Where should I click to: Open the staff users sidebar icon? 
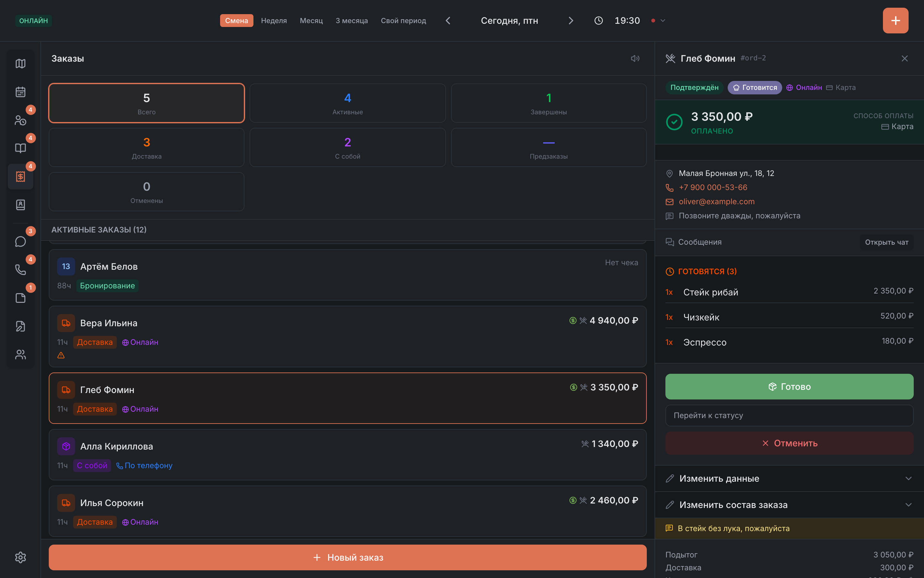tap(21, 355)
